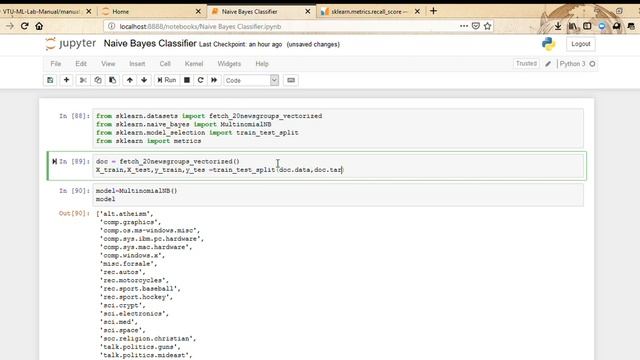Click 'sci.electronics' in output list
Viewport: 640px width, 360px height.
[133, 314]
